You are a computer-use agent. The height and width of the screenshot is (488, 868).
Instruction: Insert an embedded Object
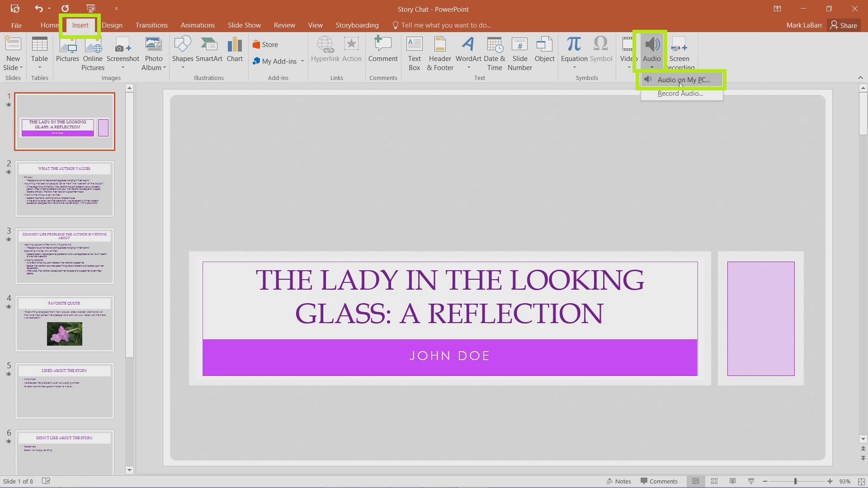click(x=544, y=49)
